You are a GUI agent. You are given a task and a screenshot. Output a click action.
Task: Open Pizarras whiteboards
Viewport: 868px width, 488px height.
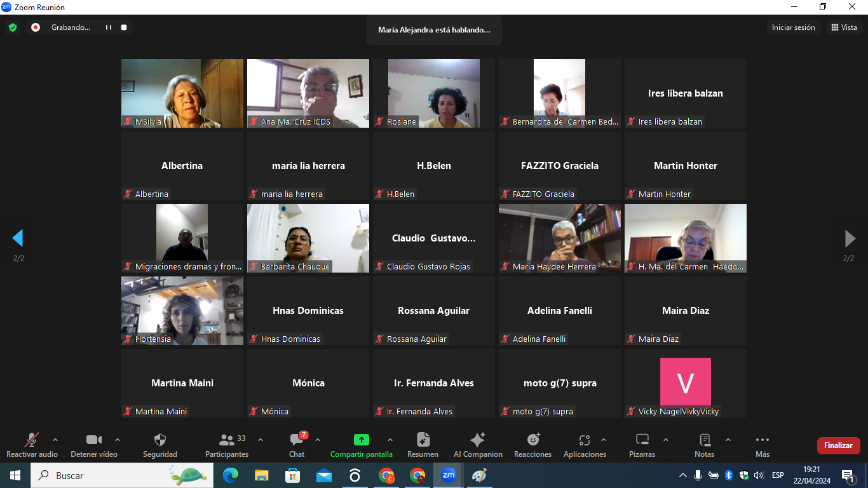coord(642,445)
